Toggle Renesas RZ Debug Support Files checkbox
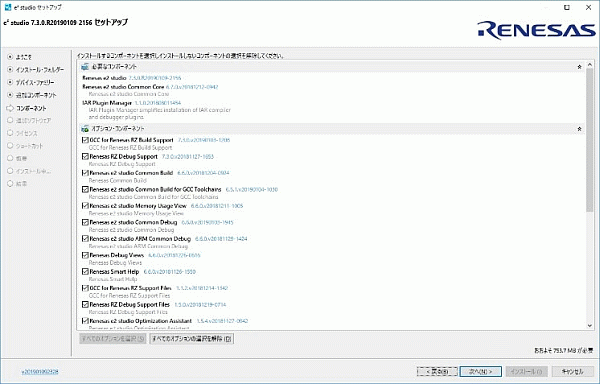 pos(85,304)
